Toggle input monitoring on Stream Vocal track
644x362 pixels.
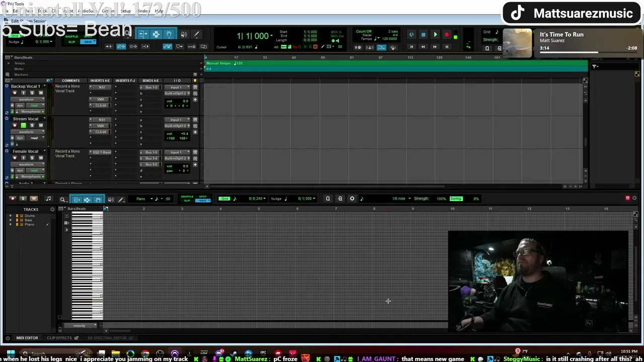[x=23, y=125]
